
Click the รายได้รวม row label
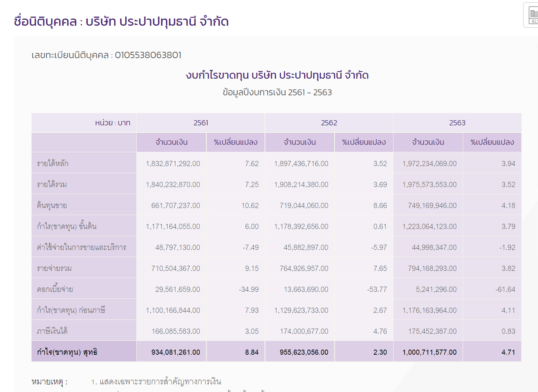pos(52,185)
